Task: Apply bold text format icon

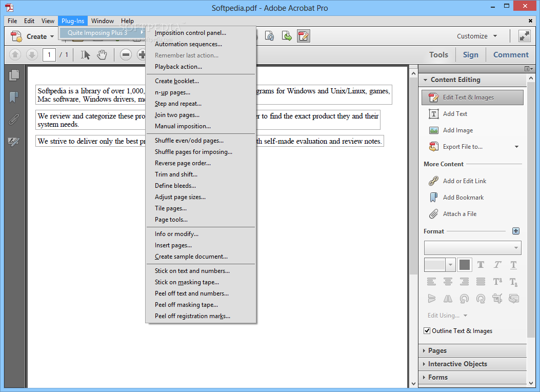Action: tap(481, 265)
